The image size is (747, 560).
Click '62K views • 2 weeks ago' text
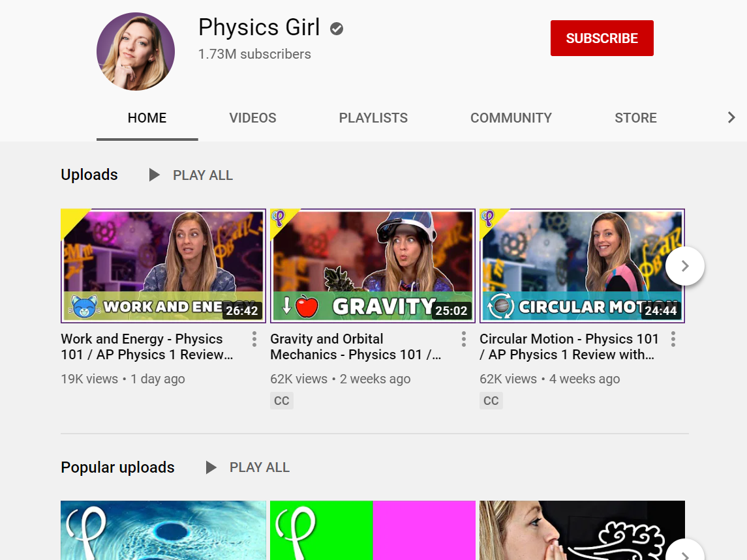tap(340, 379)
